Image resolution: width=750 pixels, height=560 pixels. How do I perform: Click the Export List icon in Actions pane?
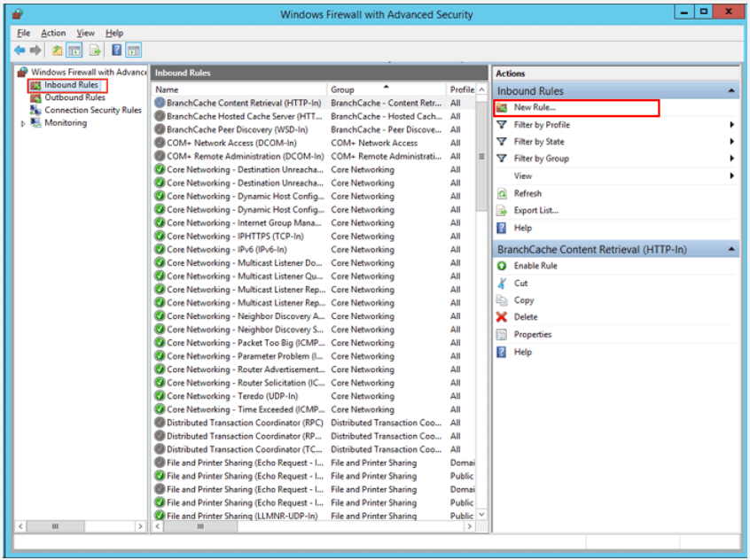(501, 211)
